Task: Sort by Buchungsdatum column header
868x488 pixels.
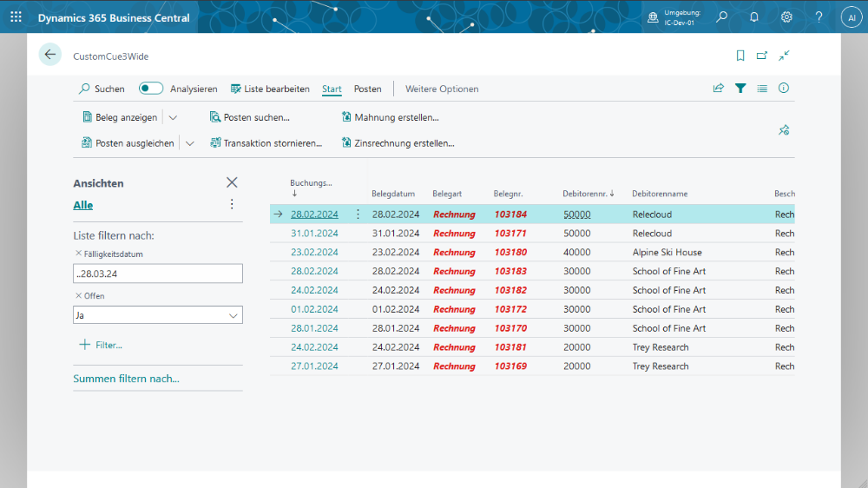Action: [311, 188]
